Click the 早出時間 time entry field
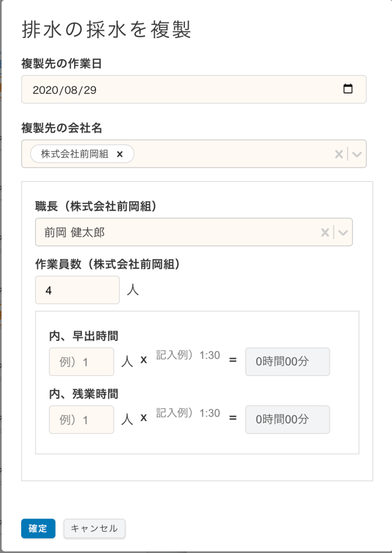 coord(188,356)
